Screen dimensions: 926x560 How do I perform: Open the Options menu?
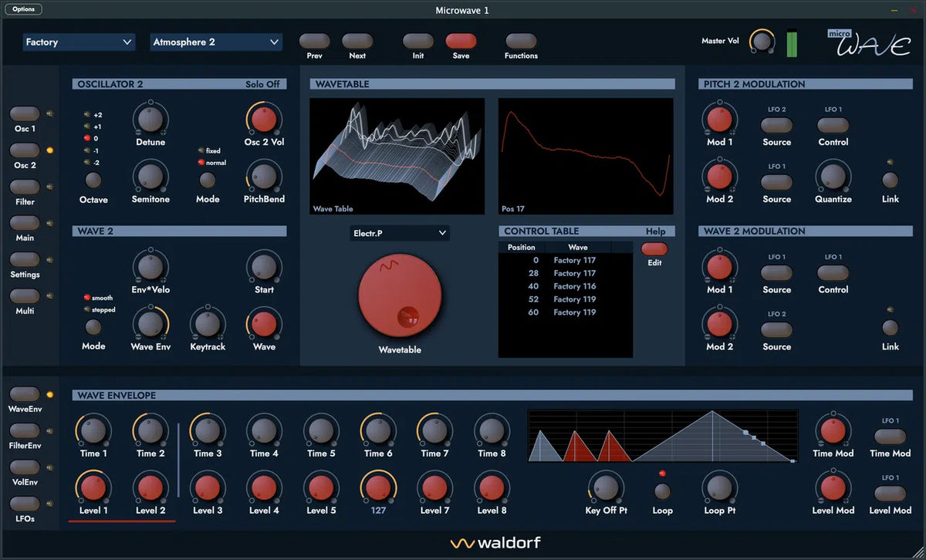[x=23, y=9]
